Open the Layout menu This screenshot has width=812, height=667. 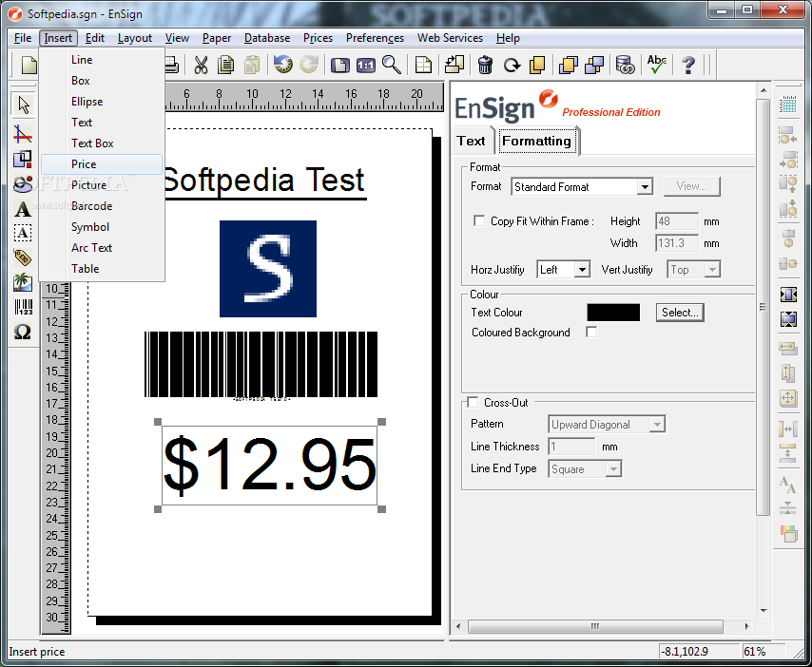(x=135, y=38)
